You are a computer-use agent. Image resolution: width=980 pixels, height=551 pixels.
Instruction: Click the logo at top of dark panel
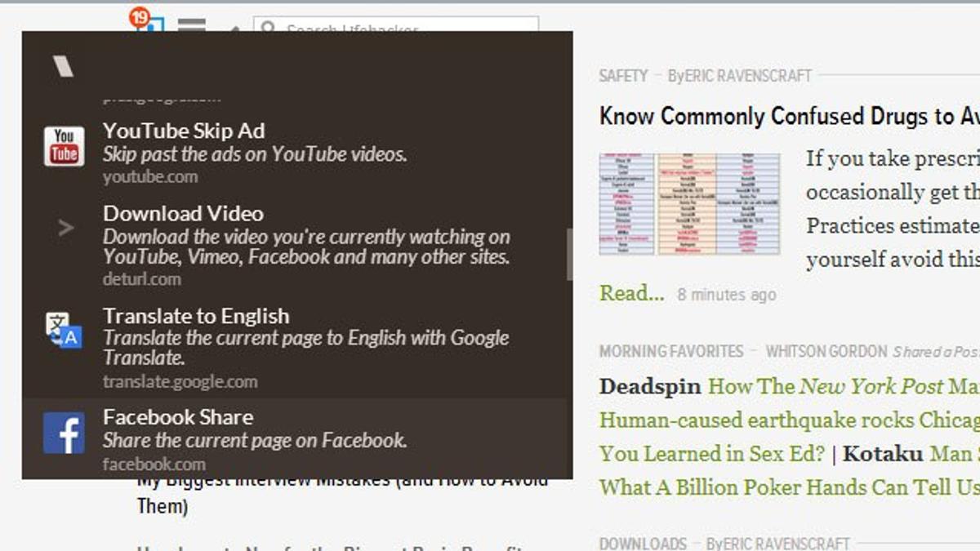[x=63, y=67]
